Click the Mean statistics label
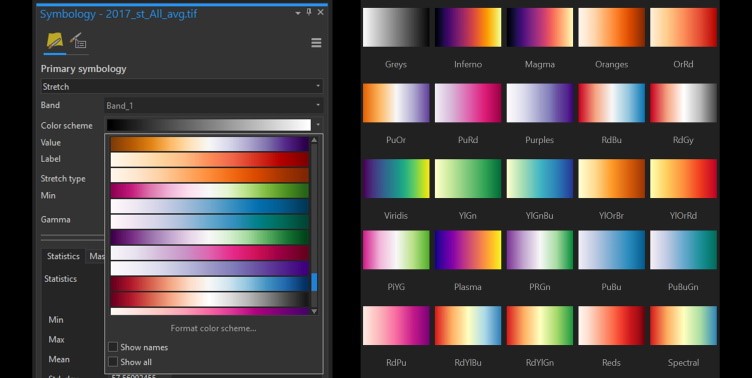The width and height of the screenshot is (752, 378). [59, 359]
